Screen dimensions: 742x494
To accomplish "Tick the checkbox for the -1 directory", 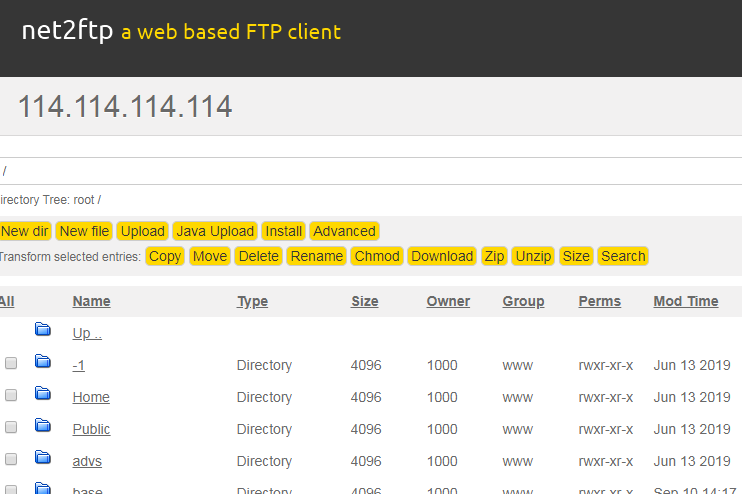I will coord(11,363).
